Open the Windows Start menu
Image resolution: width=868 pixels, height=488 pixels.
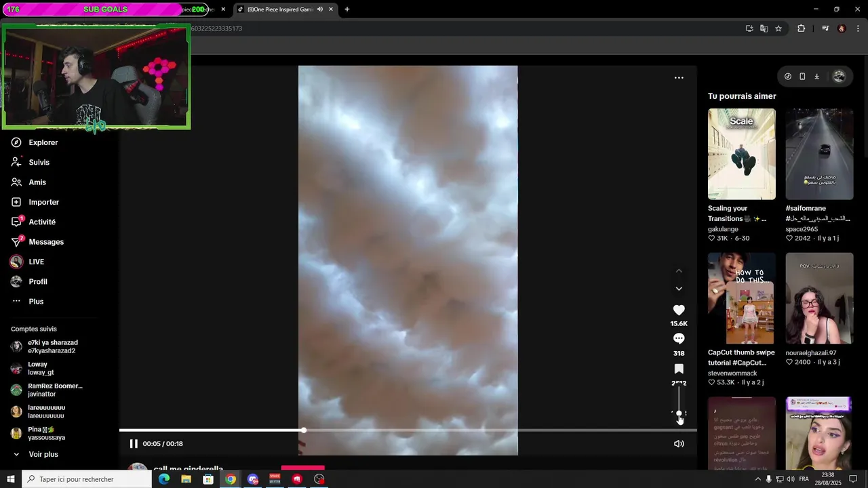tap(11, 479)
